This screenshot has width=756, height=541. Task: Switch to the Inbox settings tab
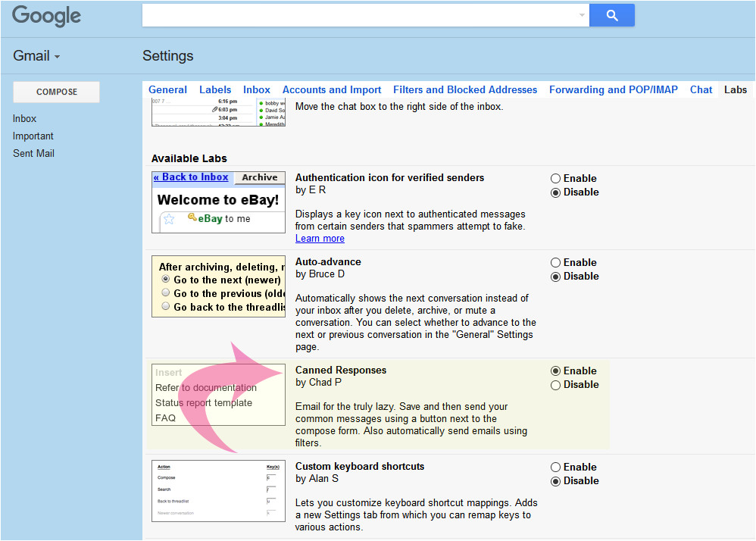tap(257, 89)
